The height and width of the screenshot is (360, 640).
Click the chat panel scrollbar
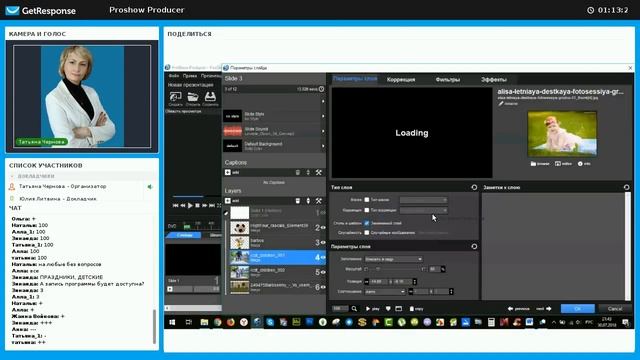[x=154, y=327]
